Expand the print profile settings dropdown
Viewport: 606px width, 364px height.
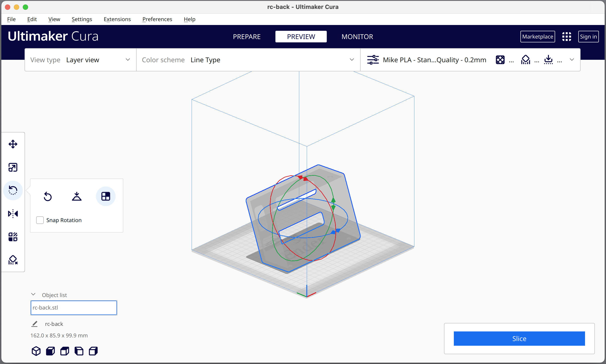[572, 60]
